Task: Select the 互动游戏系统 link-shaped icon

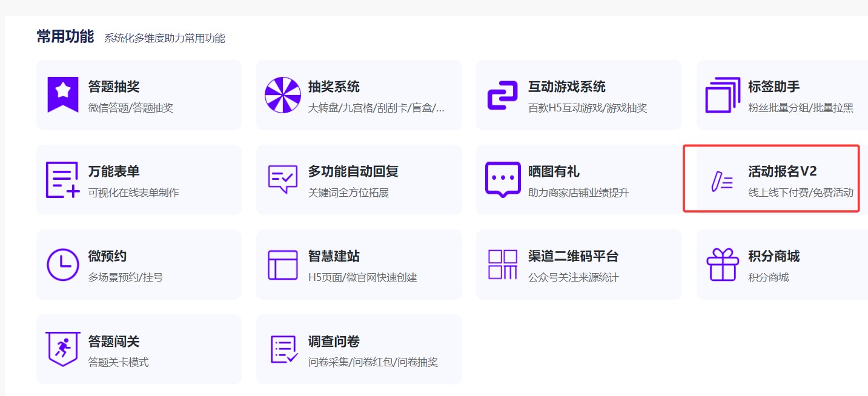Action: [503, 95]
